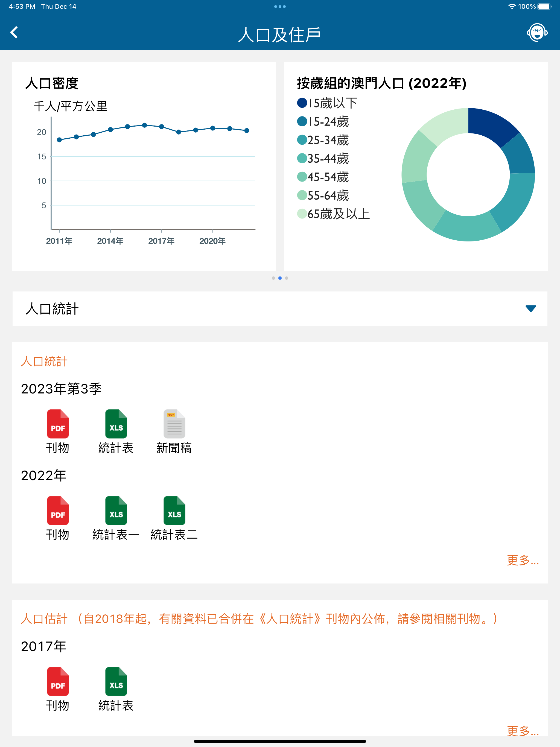Tap the 按歲組的澳門人口 (2022年) title
Image resolution: width=560 pixels, height=747 pixels.
tap(382, 83)
